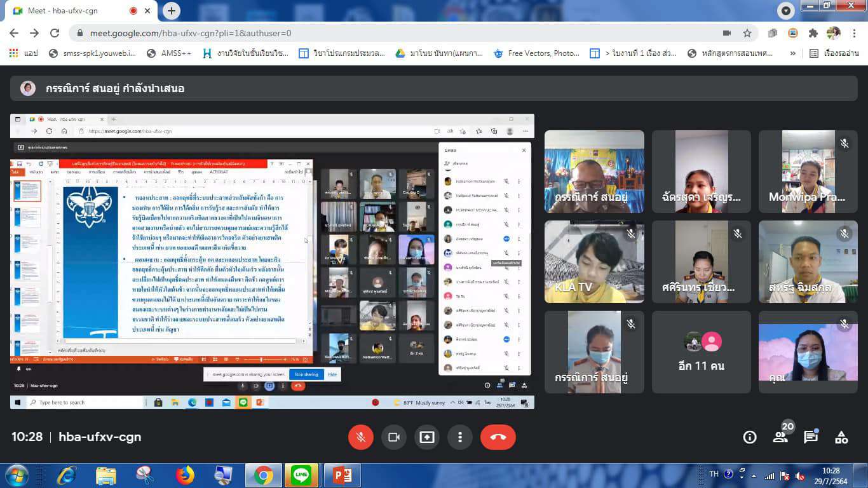This screenshot has width=868, height=488.
Task: Open LINE from Windows taskbar
Action: (301, 475)
